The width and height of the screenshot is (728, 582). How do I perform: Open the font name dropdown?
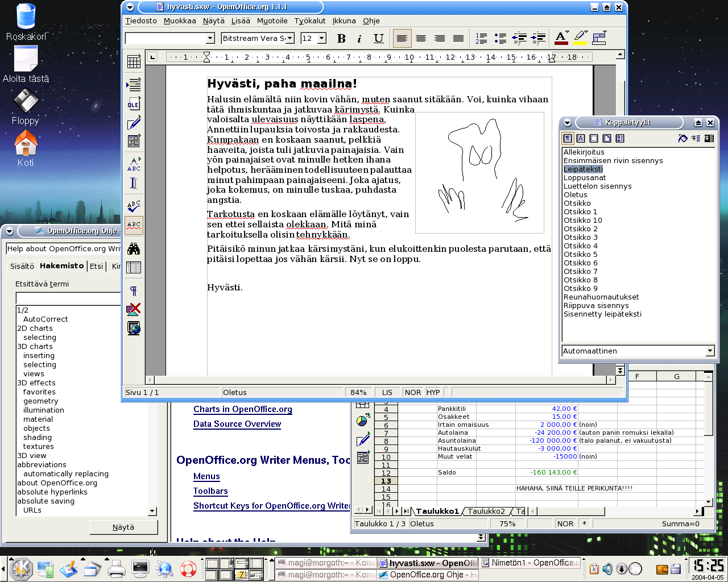(x=290, y=38)
